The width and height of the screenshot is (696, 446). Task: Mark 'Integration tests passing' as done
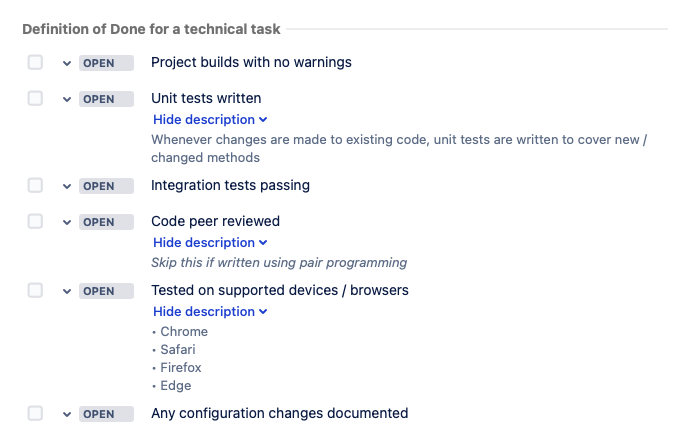click(x=35, y=185)
